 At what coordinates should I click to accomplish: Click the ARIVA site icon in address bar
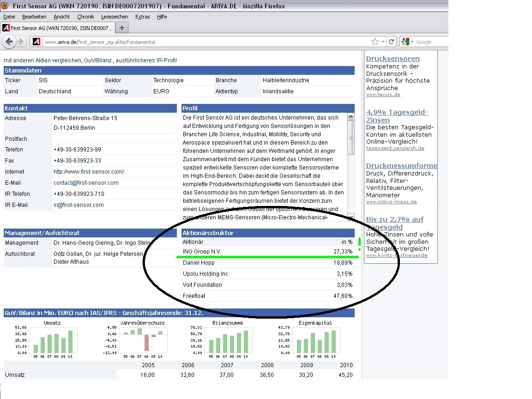[x=37, y=42]
